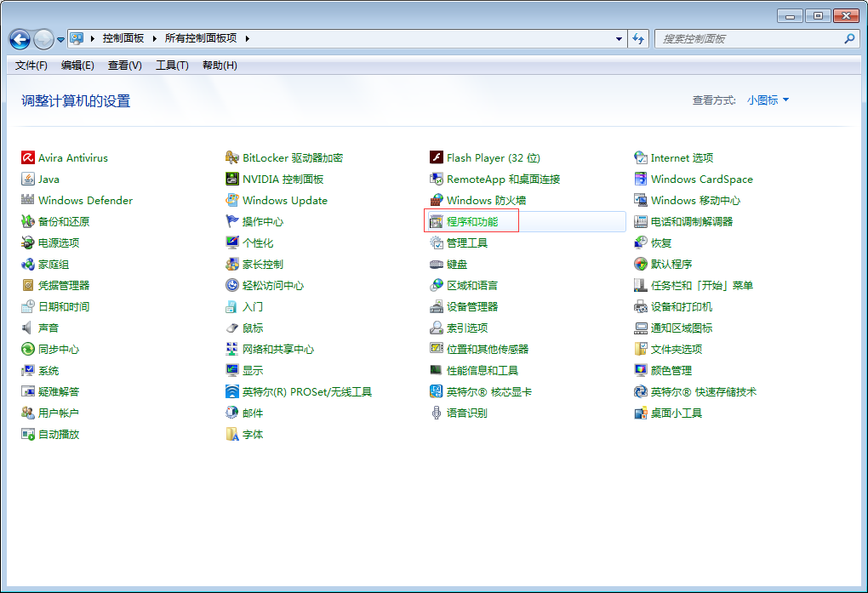Open the recent pages arrow by Forward
Screen dimensions: 868x593
pyautogui.click(x=61, y=39)
